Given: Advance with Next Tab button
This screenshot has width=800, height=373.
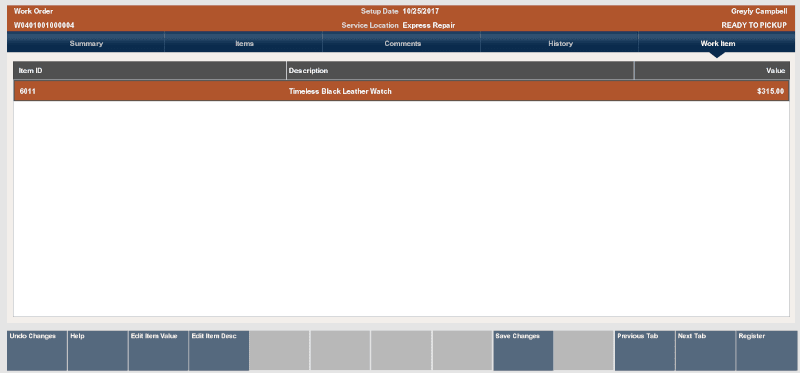Looking at the screenshot, I should (x=705, y=351).
